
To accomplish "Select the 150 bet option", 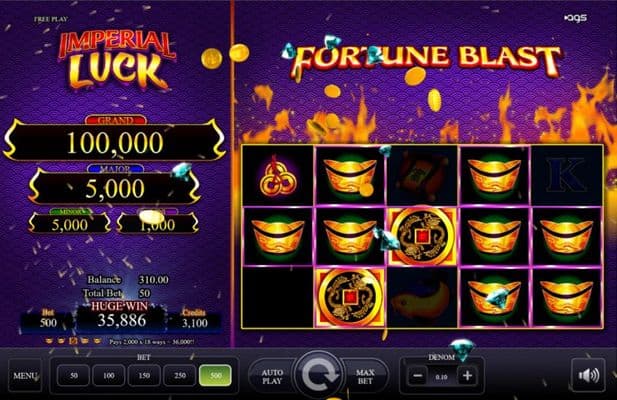I will point(144,376).
